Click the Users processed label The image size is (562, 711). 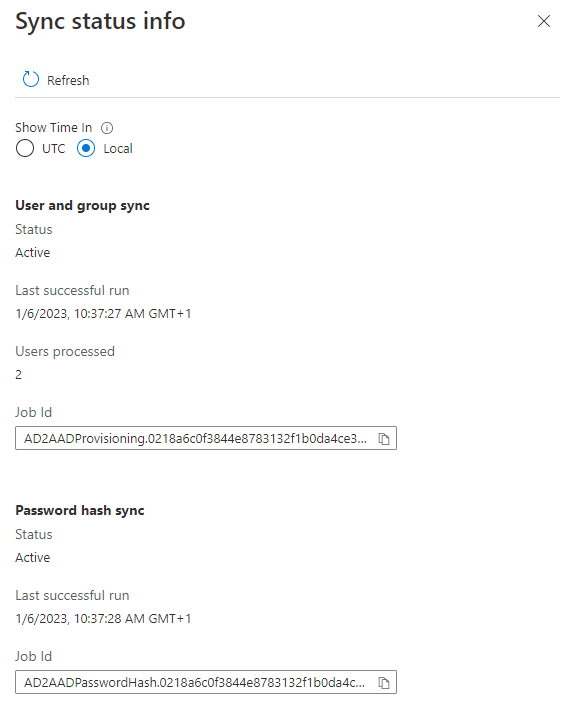(65, 352)
